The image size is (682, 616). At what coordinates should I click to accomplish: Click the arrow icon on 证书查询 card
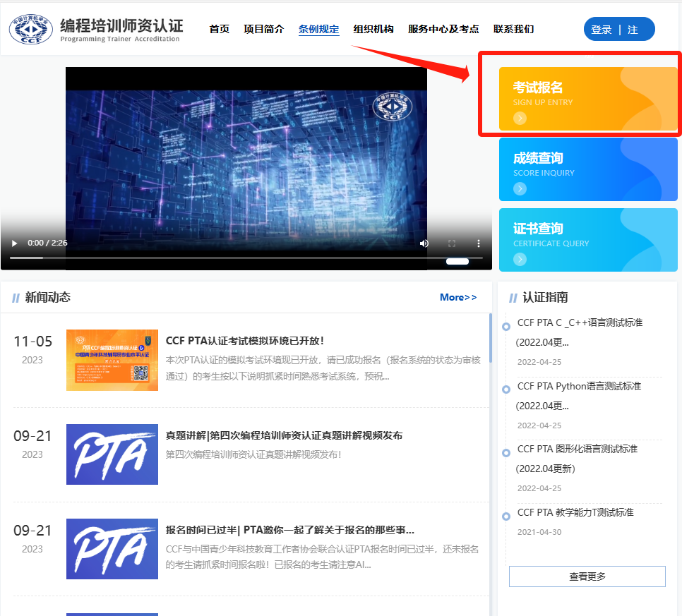coord(520,259)
